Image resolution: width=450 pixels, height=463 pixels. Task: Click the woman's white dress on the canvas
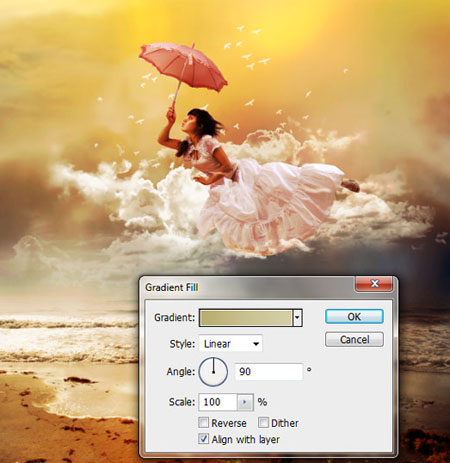(267, 203)
